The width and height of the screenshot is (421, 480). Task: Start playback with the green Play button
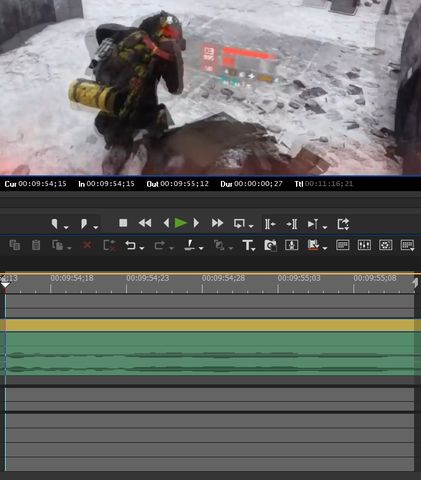tap(180, 223)
